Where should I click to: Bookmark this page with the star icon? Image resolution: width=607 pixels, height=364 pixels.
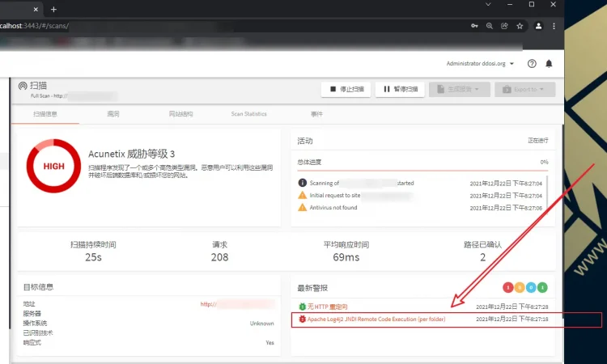point(520,26)
